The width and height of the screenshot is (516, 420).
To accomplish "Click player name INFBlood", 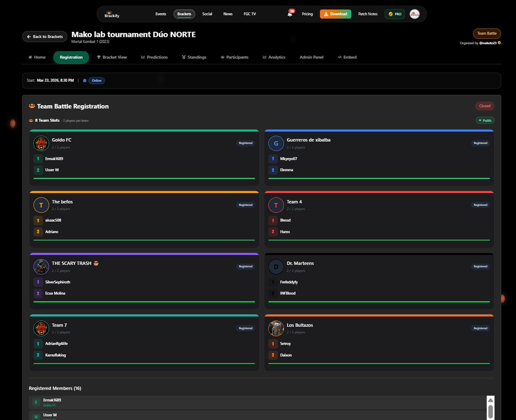I will point(288,293).
